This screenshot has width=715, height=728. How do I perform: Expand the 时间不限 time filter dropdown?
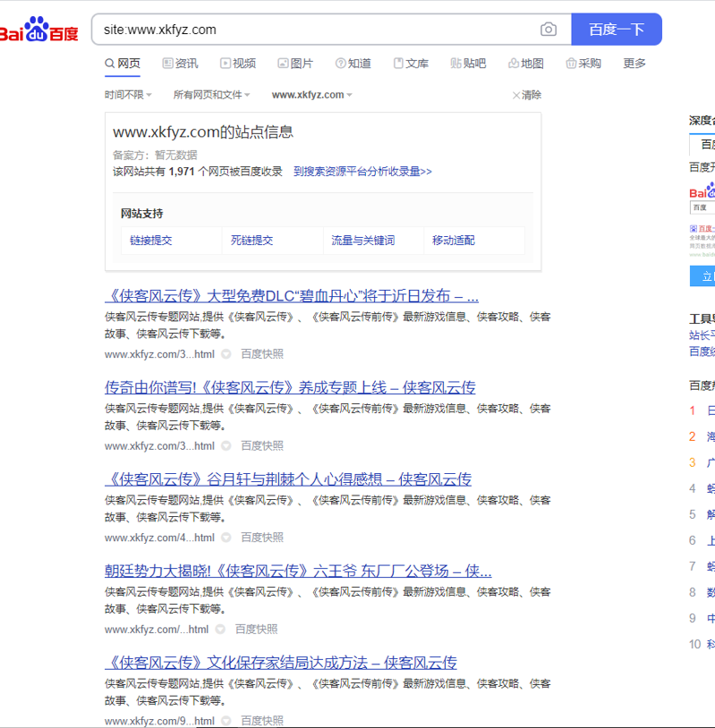point(128,95)
